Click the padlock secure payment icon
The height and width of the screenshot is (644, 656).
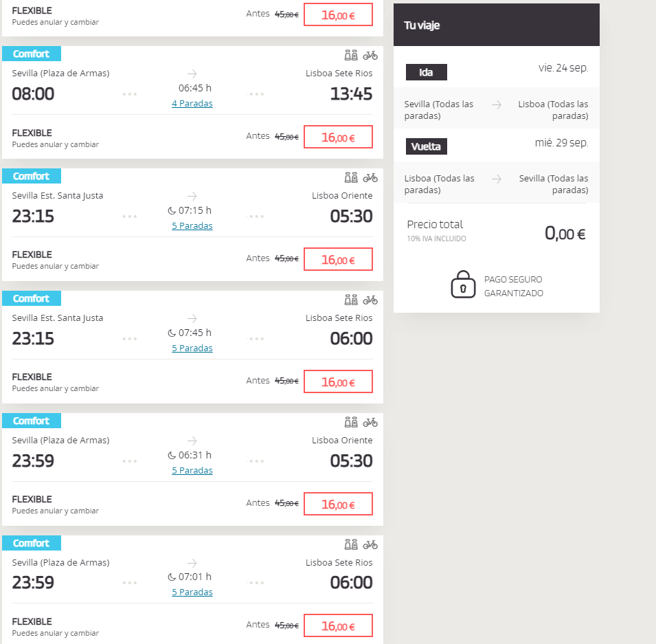[x=463, y=285]
